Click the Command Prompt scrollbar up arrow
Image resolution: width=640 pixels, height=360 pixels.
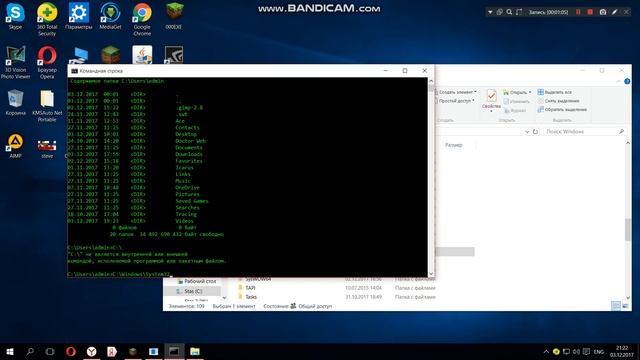431,81
